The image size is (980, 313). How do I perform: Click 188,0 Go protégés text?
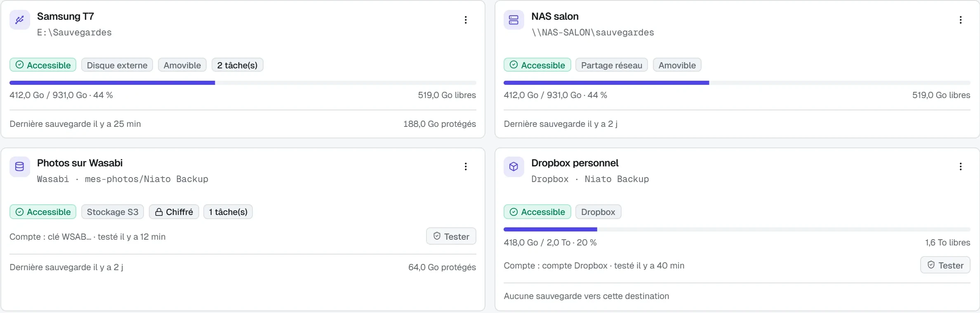click(440, 124)
